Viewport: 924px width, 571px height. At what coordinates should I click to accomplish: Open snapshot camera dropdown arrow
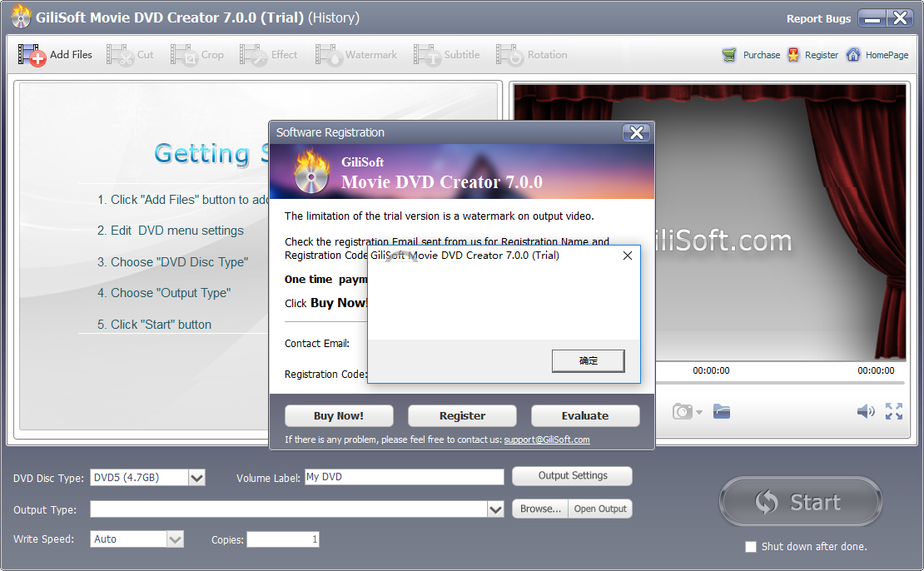699,412
